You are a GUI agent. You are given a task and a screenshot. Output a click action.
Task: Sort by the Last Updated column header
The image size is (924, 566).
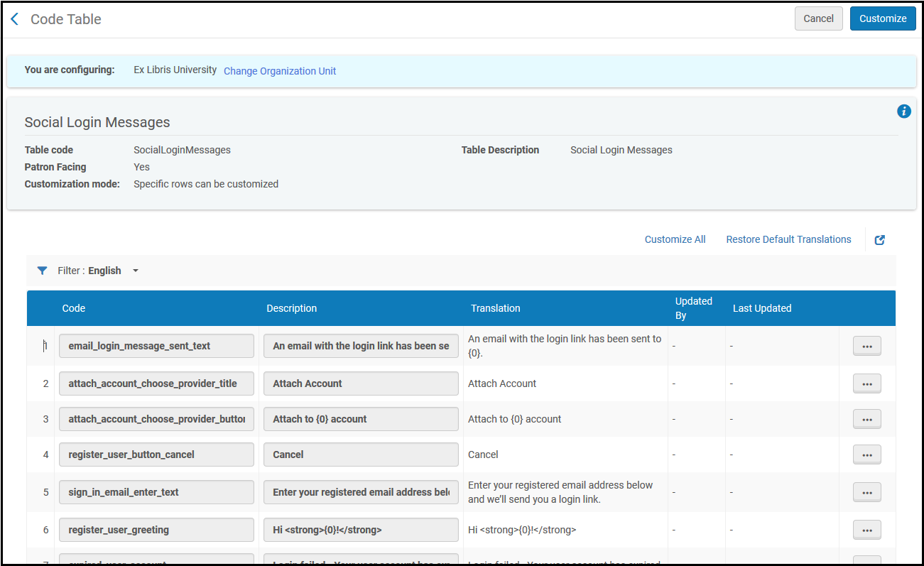(762, 308)
